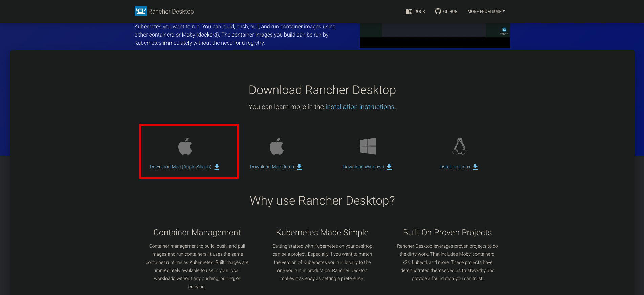
Task: Click download arrow next to Install on Linux
Action: (475, 167)
